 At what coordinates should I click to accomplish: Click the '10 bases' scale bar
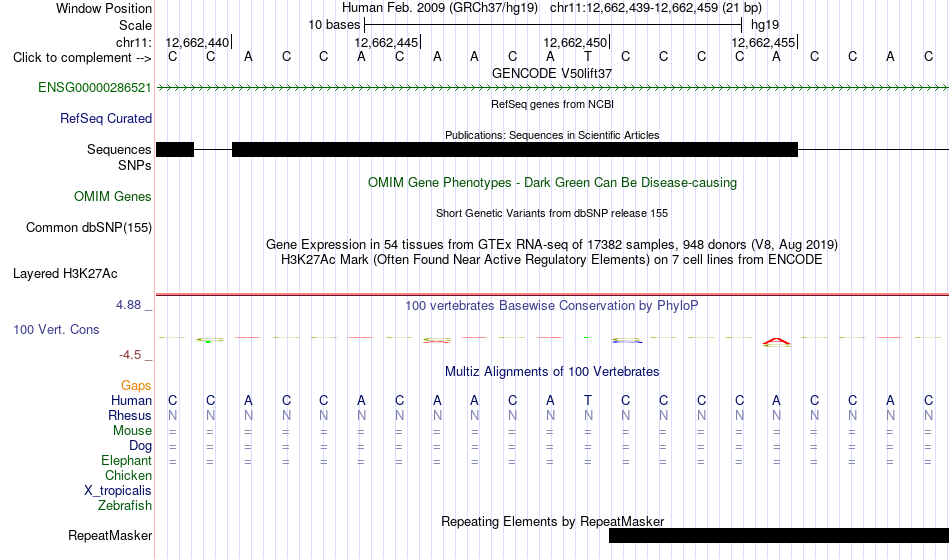pyautogui.click(x=553, y=25)
